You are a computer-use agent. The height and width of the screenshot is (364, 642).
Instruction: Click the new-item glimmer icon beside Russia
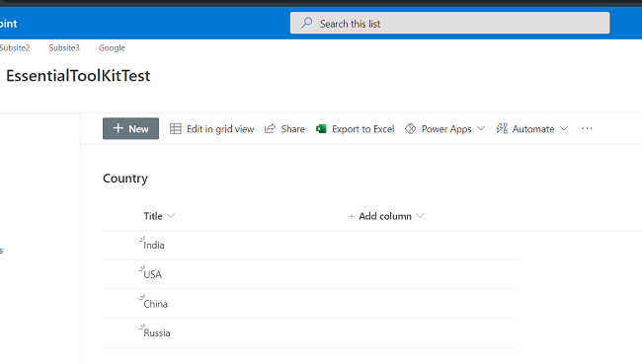click(141, 328)
